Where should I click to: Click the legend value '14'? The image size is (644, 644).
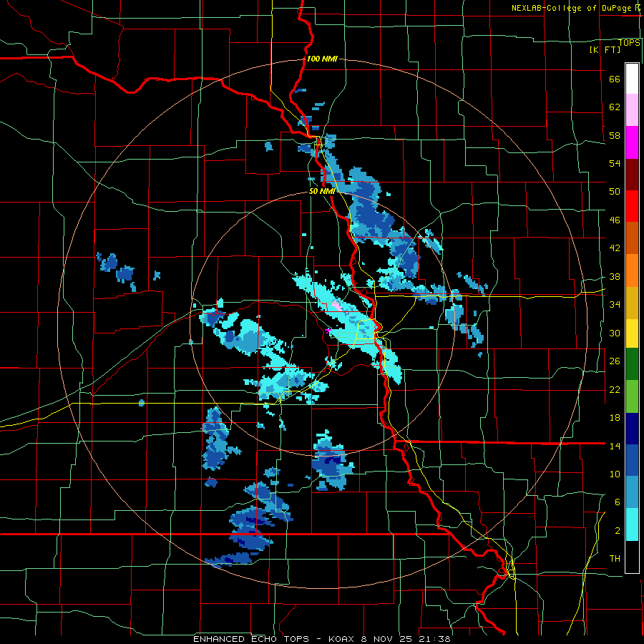point(615,446)
